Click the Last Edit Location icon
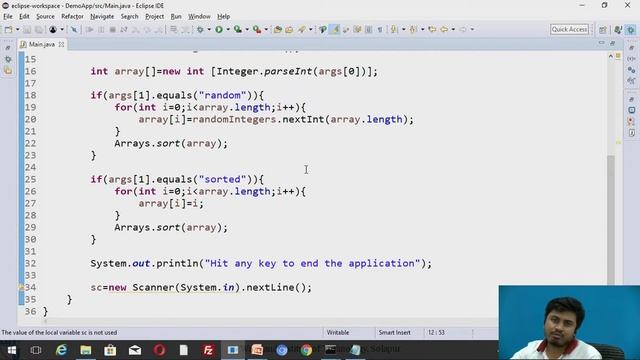640x360 pixels. [432, 29]
